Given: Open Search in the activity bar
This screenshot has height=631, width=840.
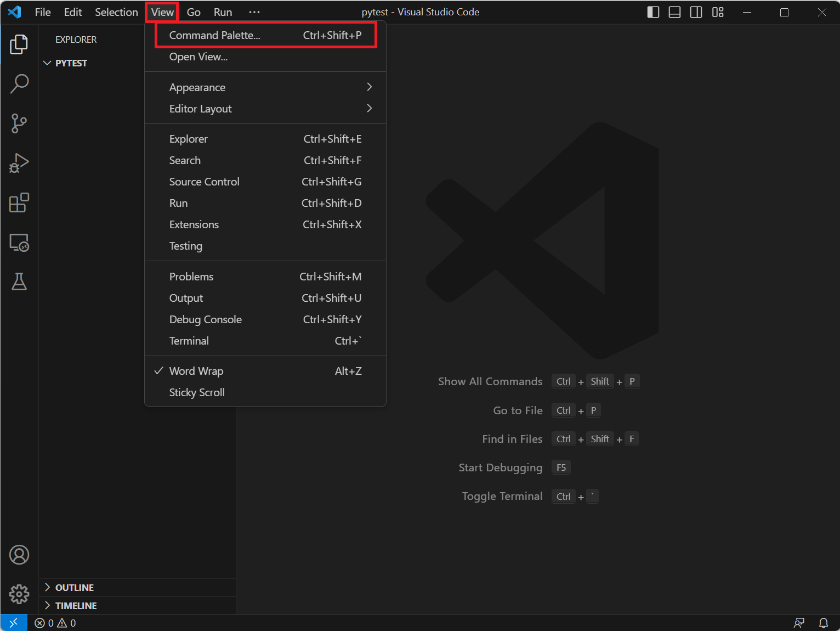Looking at the screenshot, I should (x=19, y=84).
